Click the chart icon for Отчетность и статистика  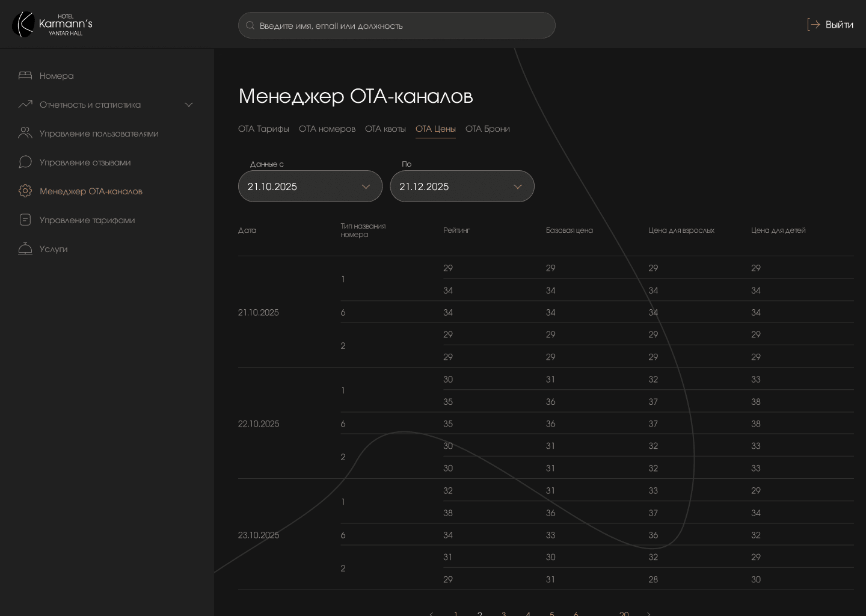[x=25, y=105]
